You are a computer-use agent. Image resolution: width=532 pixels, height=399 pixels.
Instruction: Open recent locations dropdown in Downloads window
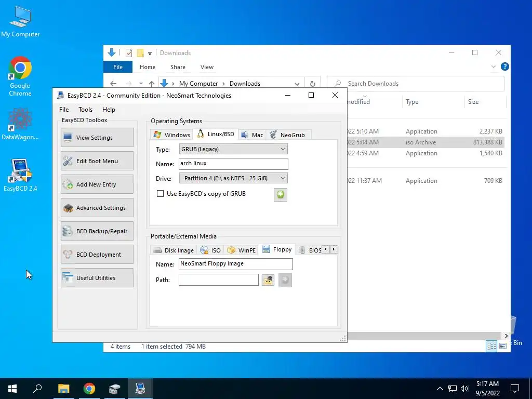point(141,84)
